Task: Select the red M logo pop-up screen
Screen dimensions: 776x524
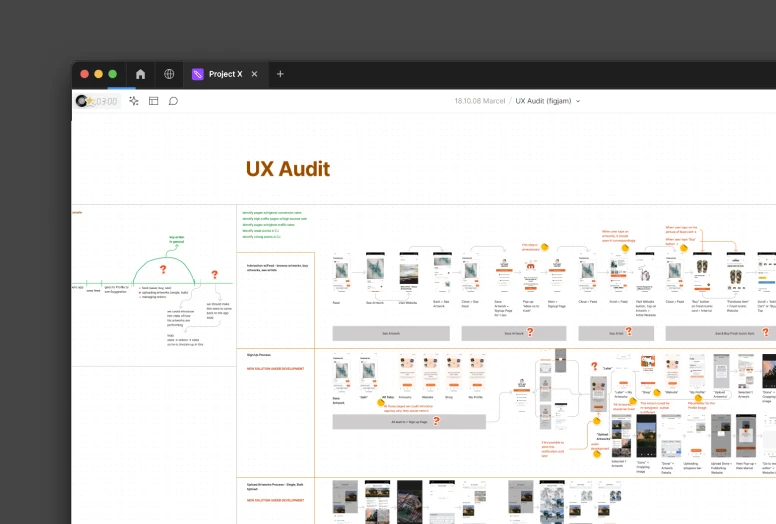Action: [x=531, y=276]
